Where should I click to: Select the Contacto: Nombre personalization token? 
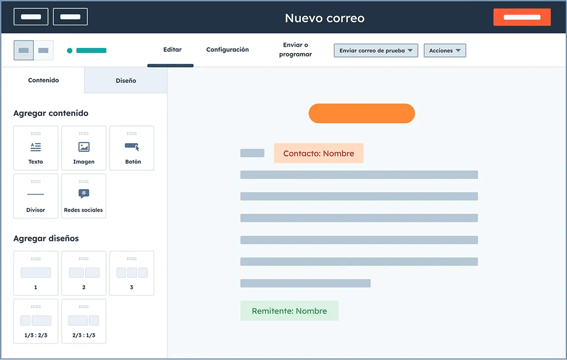(319, 153)
